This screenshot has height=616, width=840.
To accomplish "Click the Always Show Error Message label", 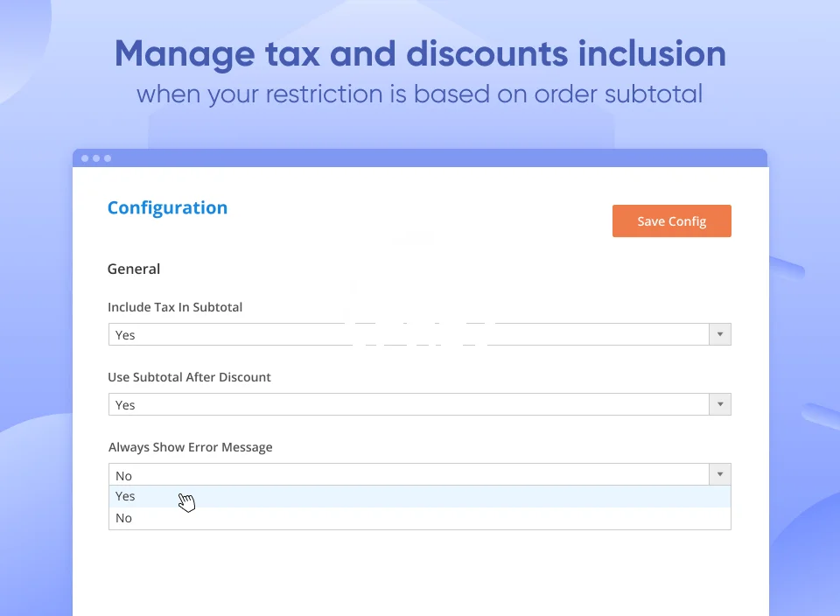I will pos(190,447).
